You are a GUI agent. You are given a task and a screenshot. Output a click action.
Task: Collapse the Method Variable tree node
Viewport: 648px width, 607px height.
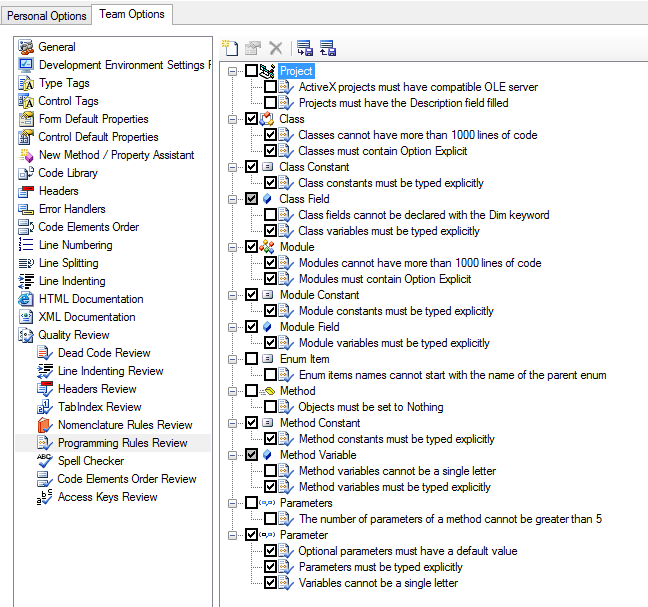point(233,456)
